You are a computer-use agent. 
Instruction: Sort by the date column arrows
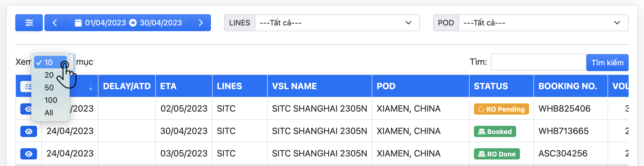coord(91,86)
